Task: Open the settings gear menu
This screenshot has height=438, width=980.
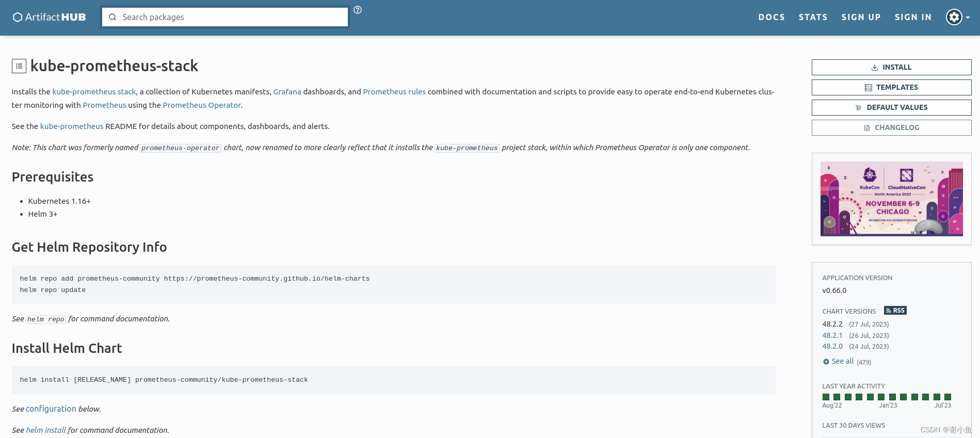Action: (957, 17)
